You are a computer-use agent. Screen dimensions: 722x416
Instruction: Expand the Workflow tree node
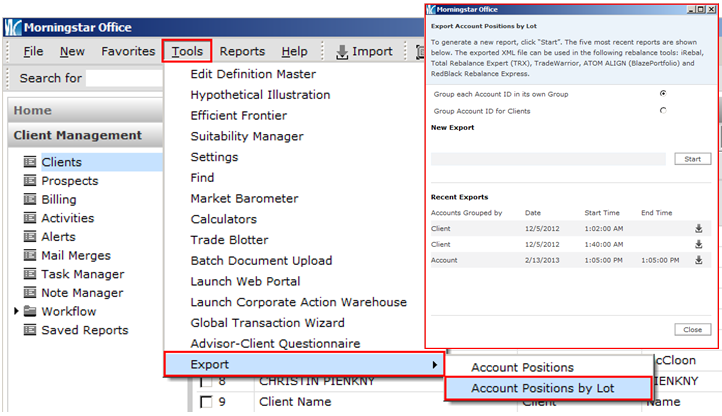[16, 312]
